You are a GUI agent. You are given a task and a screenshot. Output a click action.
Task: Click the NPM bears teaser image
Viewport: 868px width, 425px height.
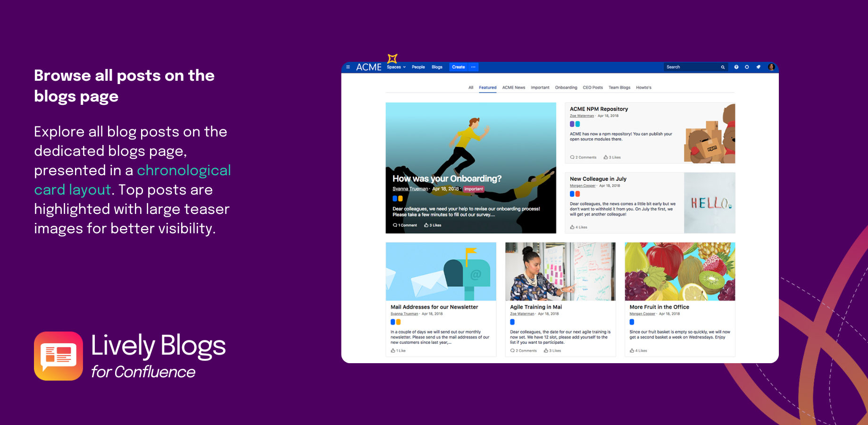click(x=709, y=133)
